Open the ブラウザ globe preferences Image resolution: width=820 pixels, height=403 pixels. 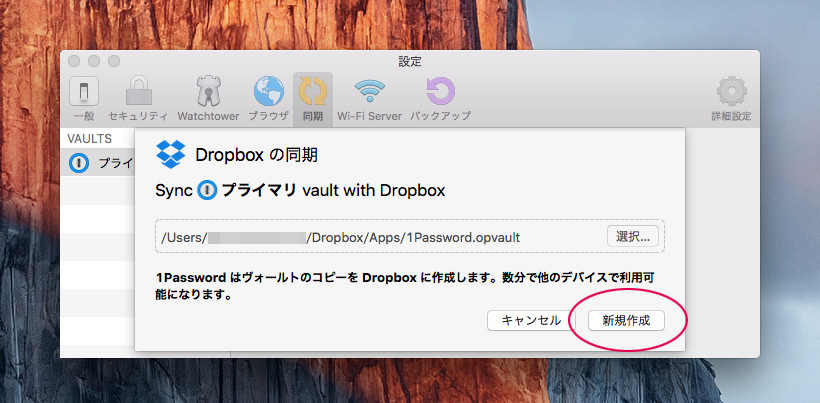click(268, 98)
